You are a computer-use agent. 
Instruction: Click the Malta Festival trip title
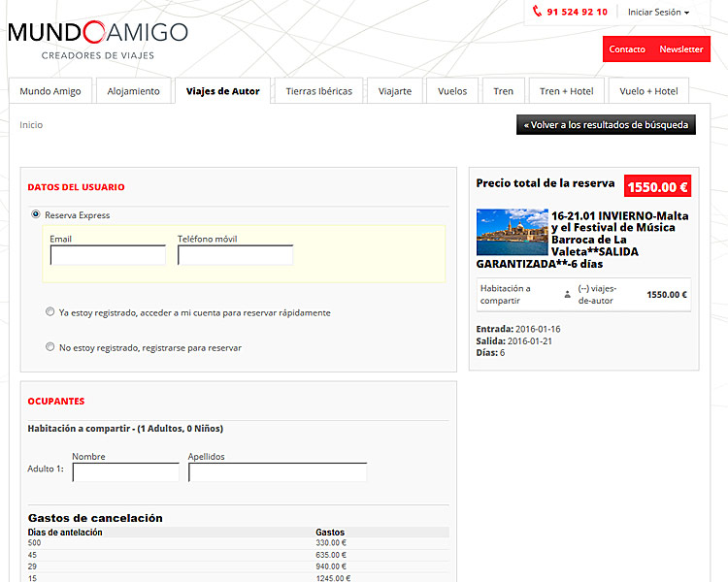pyautogui.click(x=582, y=240)
